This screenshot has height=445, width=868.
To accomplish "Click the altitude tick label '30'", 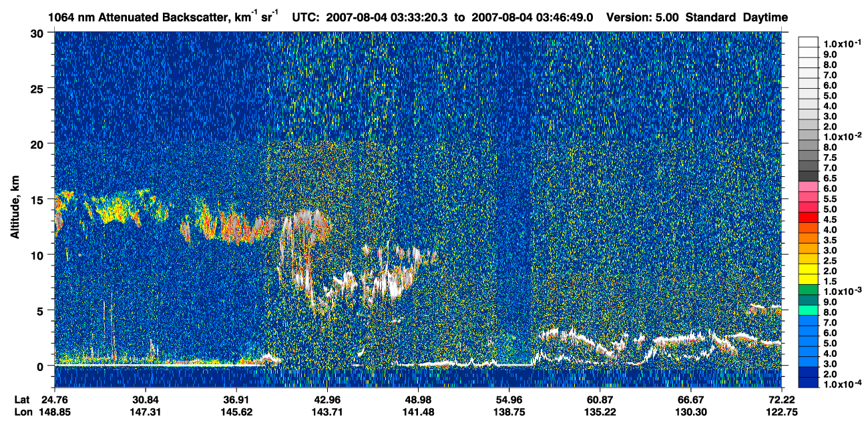I will [x=39, y=33].
